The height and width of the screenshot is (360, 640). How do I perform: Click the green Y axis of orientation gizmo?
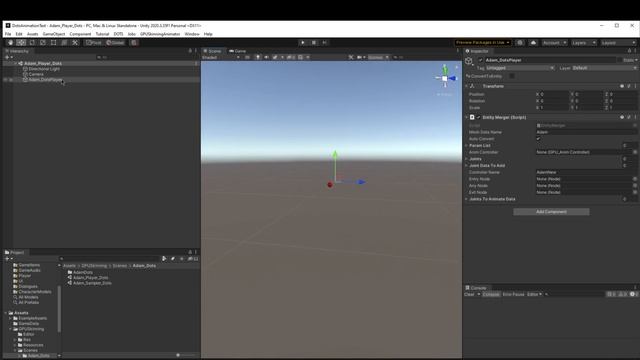(445, 69)
